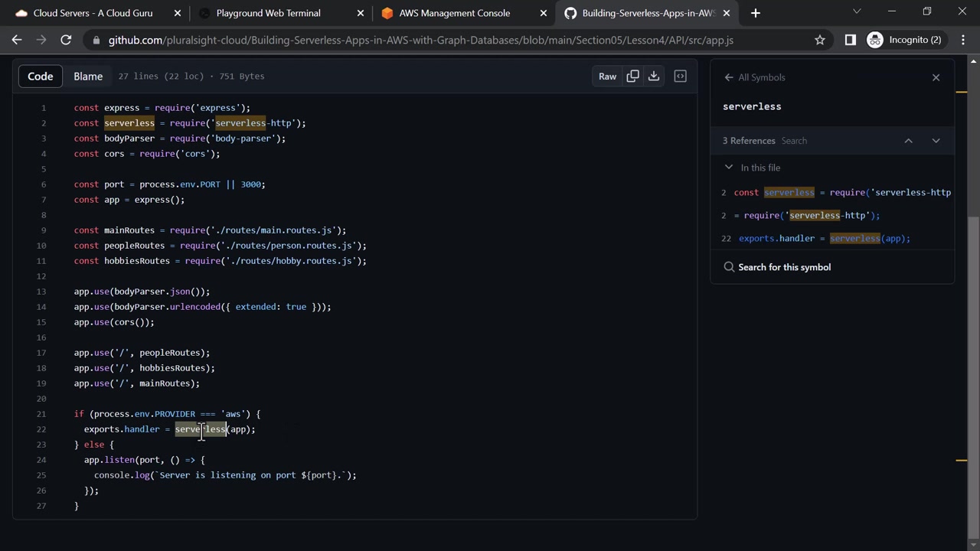980x551 pixels.
Task: Switch to Playground Web Terminal tab
Action: (x=268, y=13)
